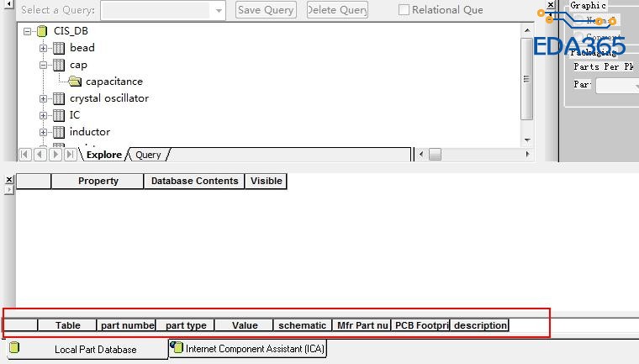This screenshot has width=639, height=364.
Task: Click the cap table icon
Action: (59, 65)
